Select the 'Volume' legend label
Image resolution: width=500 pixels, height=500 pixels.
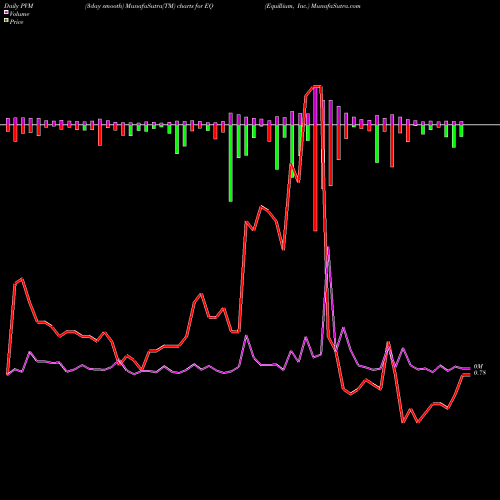point(19,14)
